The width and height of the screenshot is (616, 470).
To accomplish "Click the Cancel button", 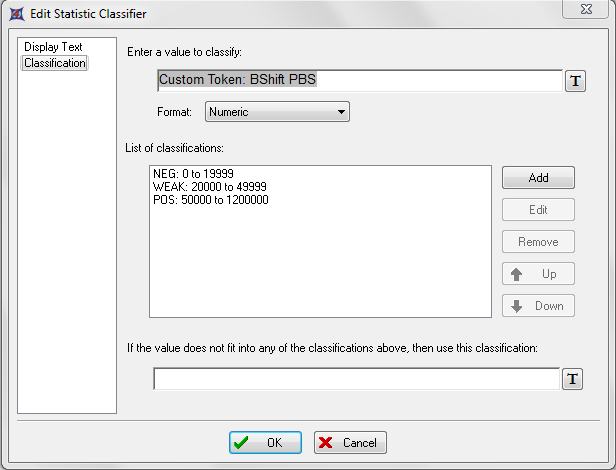I will (x=350, y=442).
